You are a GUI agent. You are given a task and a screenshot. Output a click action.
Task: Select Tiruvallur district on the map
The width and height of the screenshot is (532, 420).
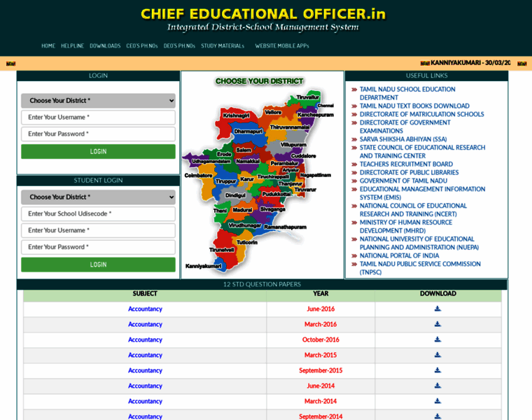point(308,97)
